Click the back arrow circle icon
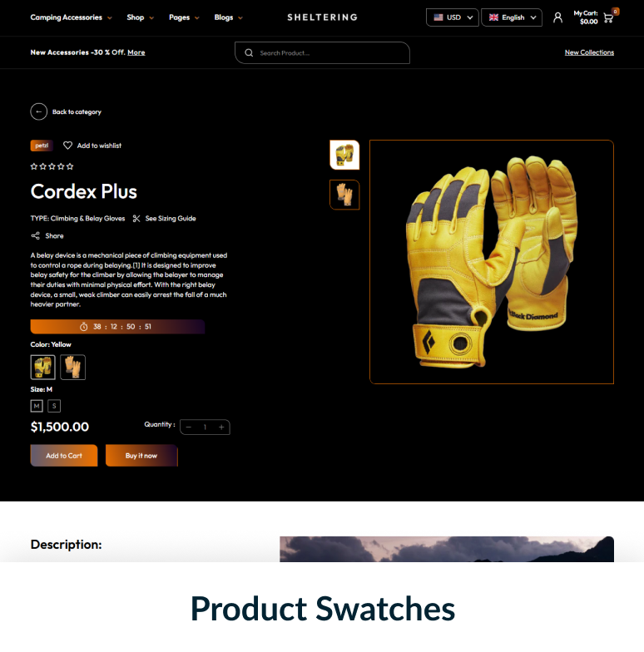The image size is (644, 652). click(x=38, y=111)
